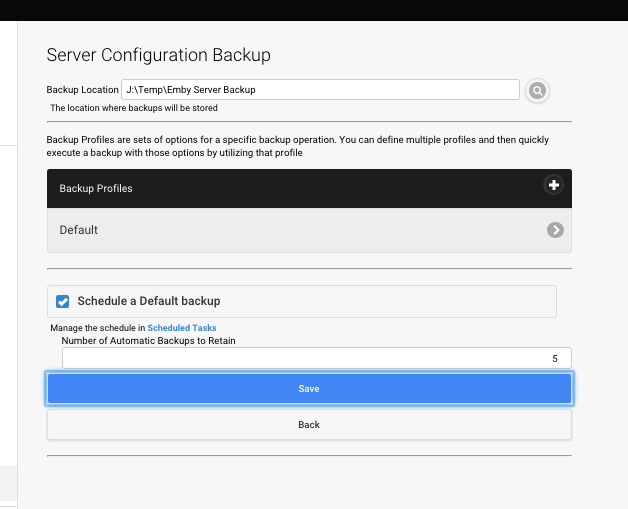Open the Scheduled Tasks link
This screenshot has width=628, height=509.
182,328
